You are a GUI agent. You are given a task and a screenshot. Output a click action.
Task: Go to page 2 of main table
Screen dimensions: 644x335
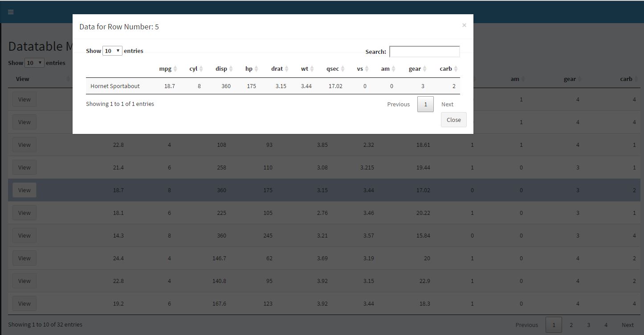coord(571,325)
